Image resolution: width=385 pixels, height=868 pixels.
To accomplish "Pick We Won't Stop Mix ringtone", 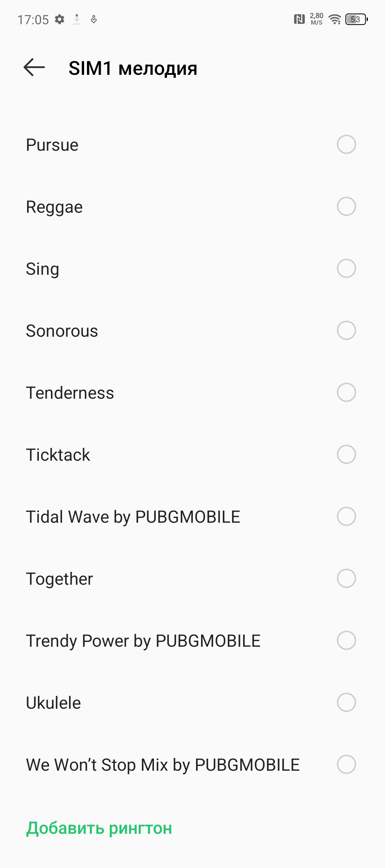I will click(346, 764).
